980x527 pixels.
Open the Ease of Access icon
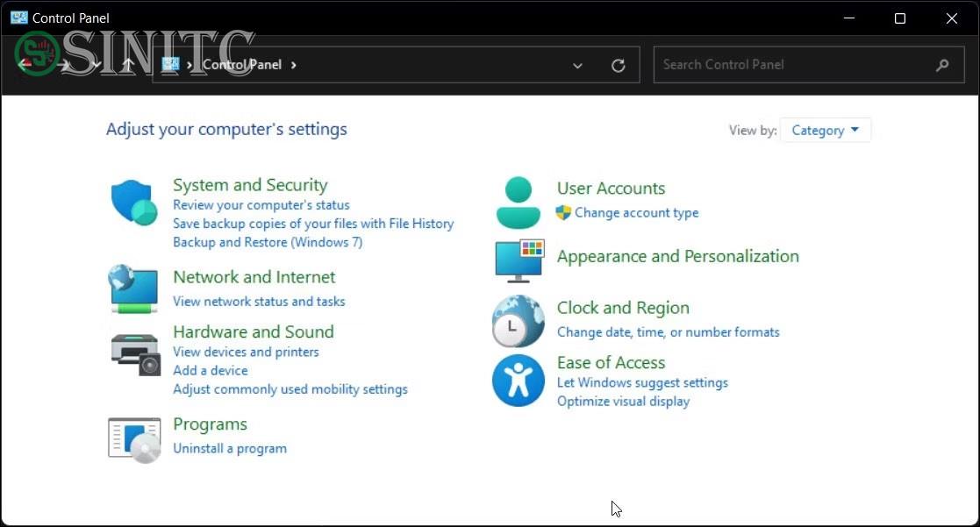pyautogui.click(x=519, y=381)
